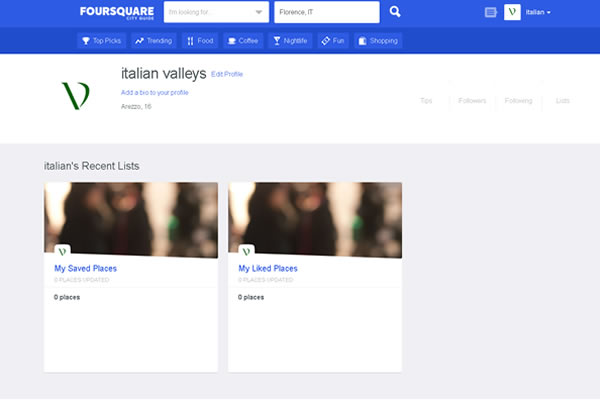
Task: Click 'Add a bio to your profile' link
Action: [x=155, y=93]
